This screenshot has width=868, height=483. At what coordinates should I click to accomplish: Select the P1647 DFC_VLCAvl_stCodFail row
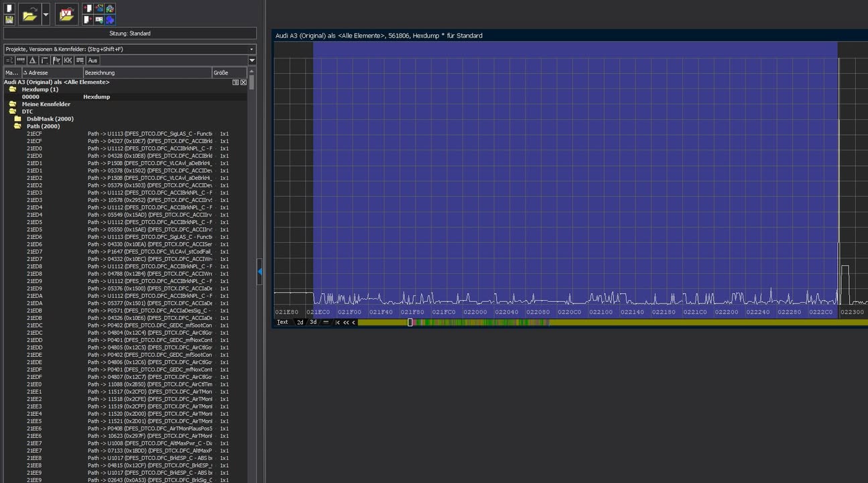(x=125, y=252)
